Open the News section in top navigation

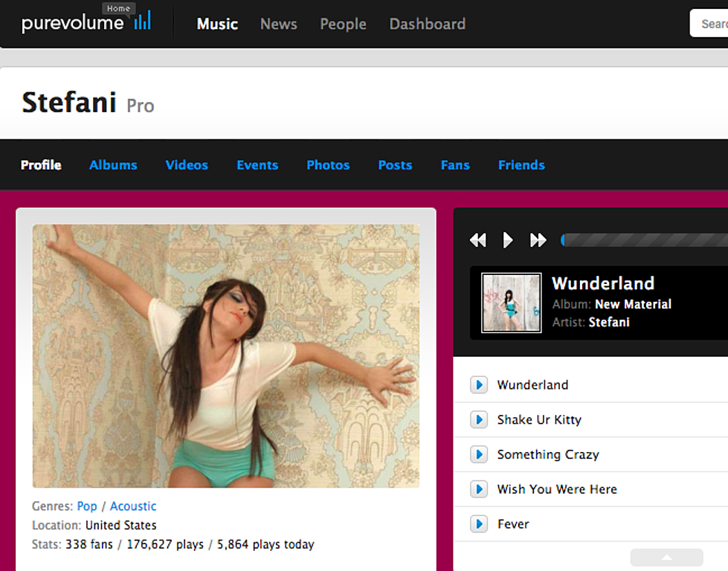pyautogui.click(x=279, y=24)
